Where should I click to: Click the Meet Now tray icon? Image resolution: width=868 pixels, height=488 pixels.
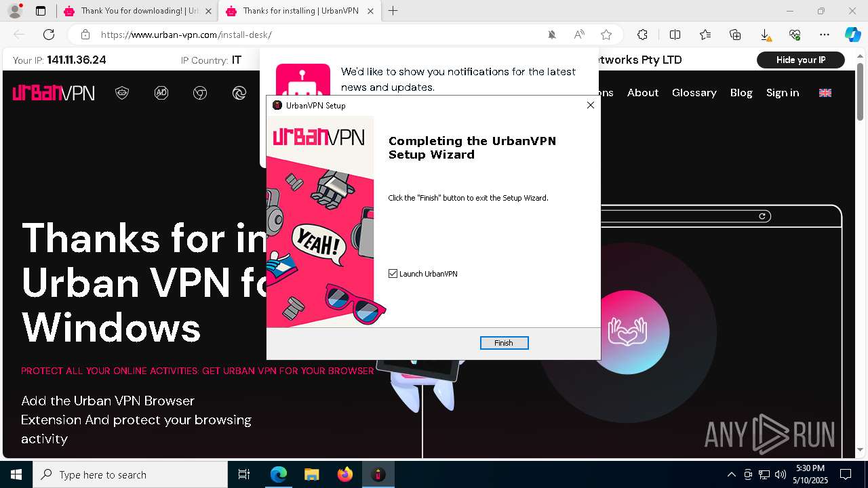748,474
